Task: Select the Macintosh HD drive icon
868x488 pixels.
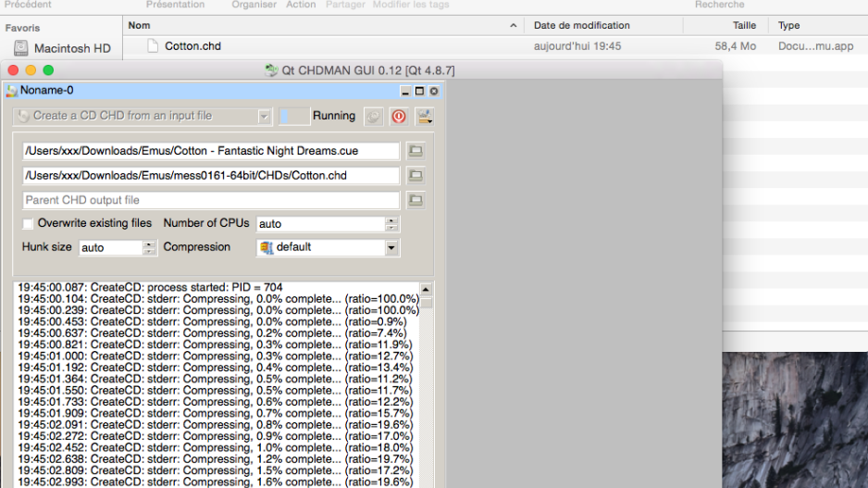Action: point(21,48)
